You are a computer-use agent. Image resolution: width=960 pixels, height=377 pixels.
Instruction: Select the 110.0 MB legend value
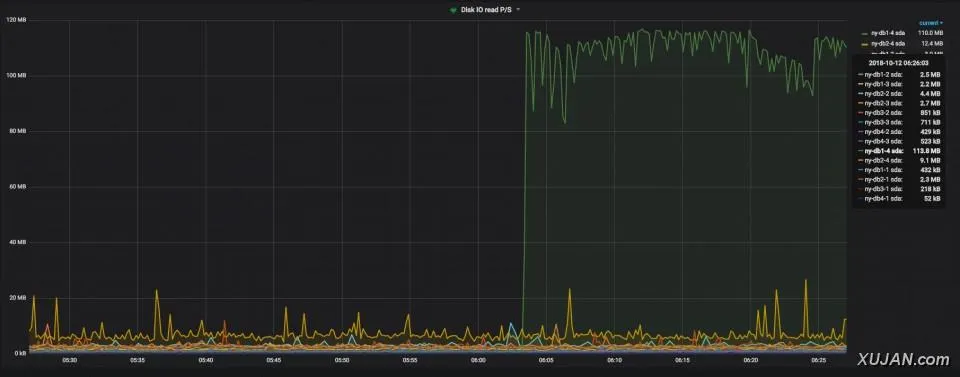[x=930, y=32]
